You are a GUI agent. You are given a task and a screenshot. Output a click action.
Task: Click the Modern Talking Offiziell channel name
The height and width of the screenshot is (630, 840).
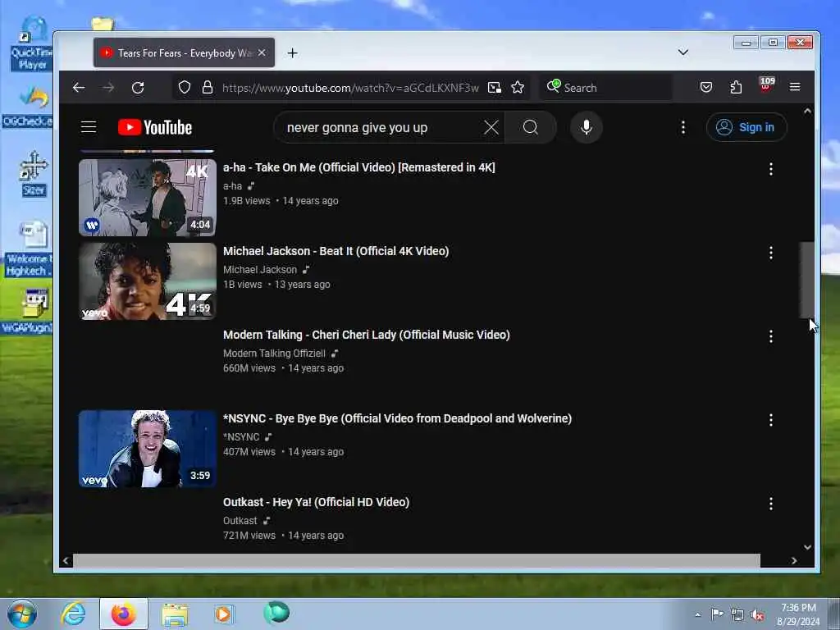click(x=274, y=353)
